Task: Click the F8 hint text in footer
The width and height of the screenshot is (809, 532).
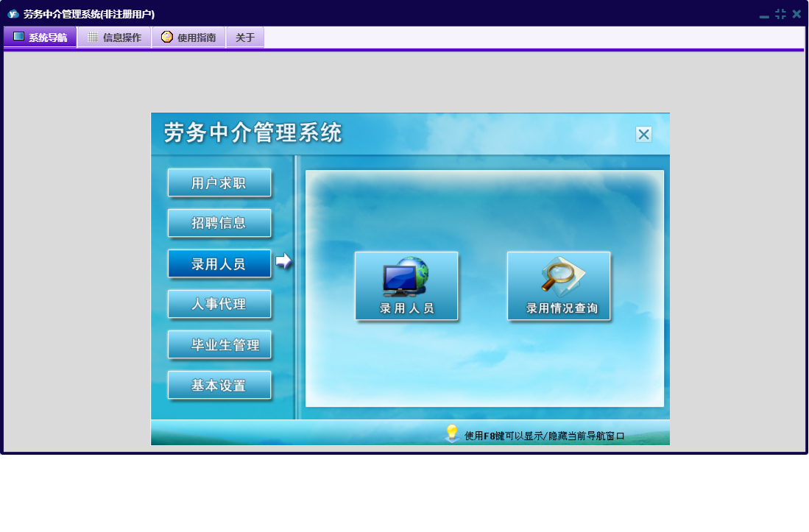Action: click(544, 436)
